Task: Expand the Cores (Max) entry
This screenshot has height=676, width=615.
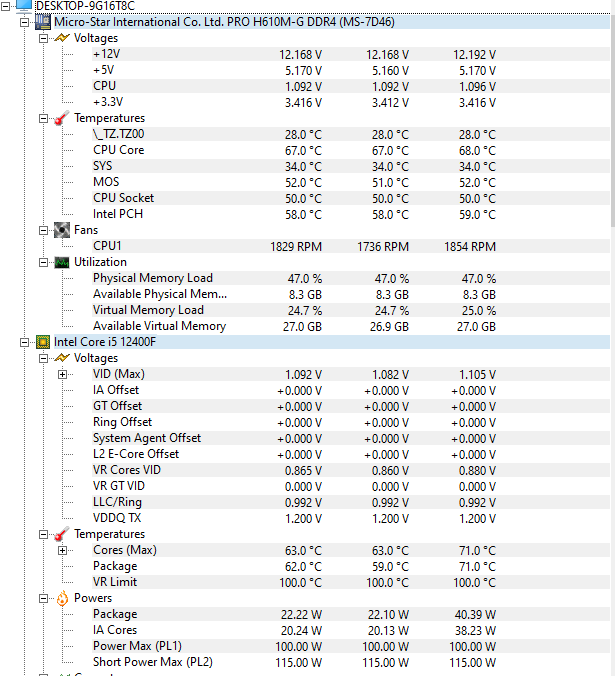Action: [62, 550]
